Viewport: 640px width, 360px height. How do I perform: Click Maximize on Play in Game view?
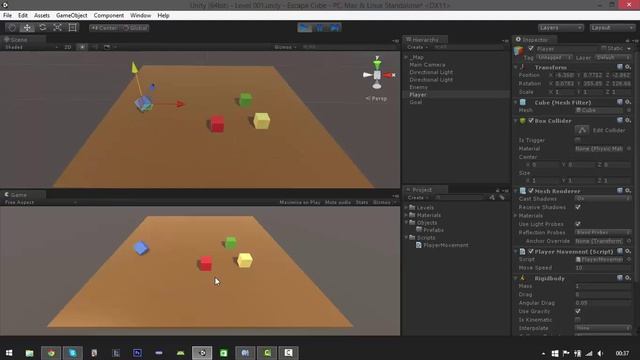point(300,202)
